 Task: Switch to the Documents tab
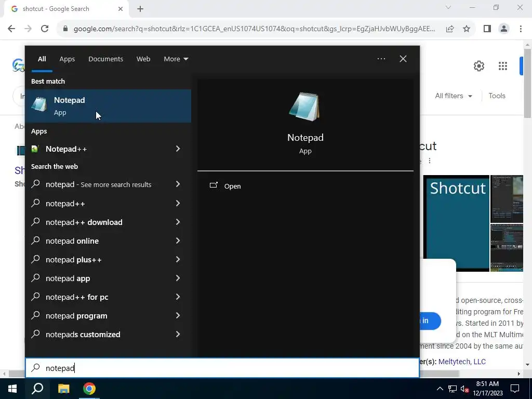point(105,59)
